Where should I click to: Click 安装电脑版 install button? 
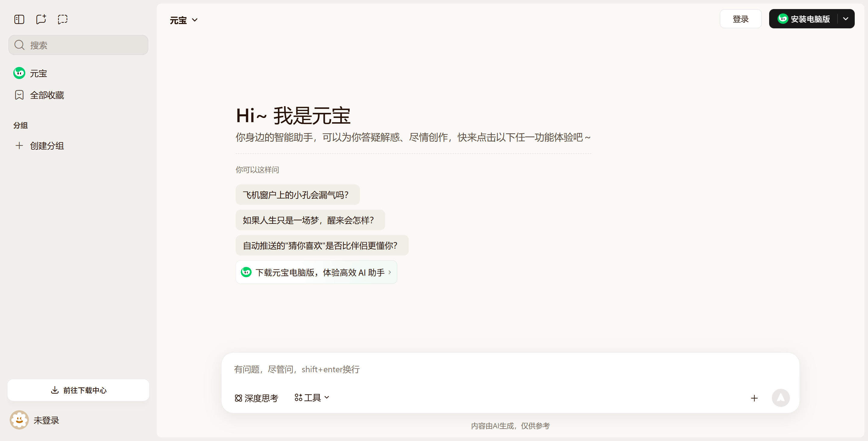tap(804, 19)
